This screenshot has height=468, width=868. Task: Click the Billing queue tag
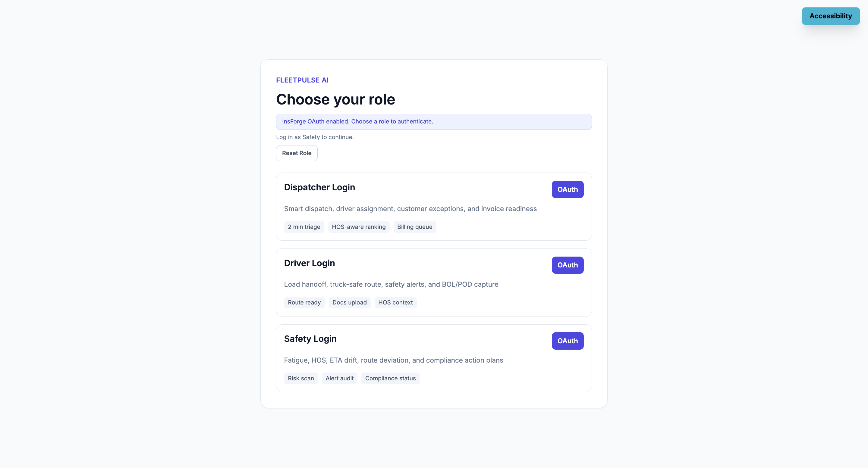click(414, 227)
